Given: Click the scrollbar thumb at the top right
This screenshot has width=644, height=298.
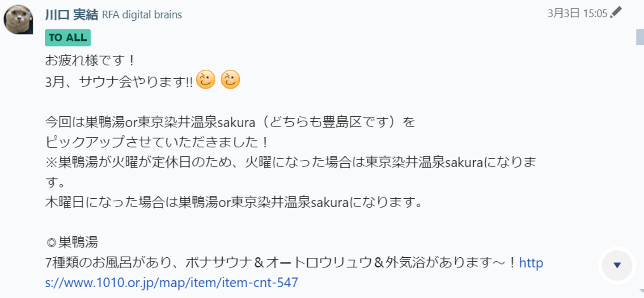Looking at the screenshot, I should click(x=640, y=37).
